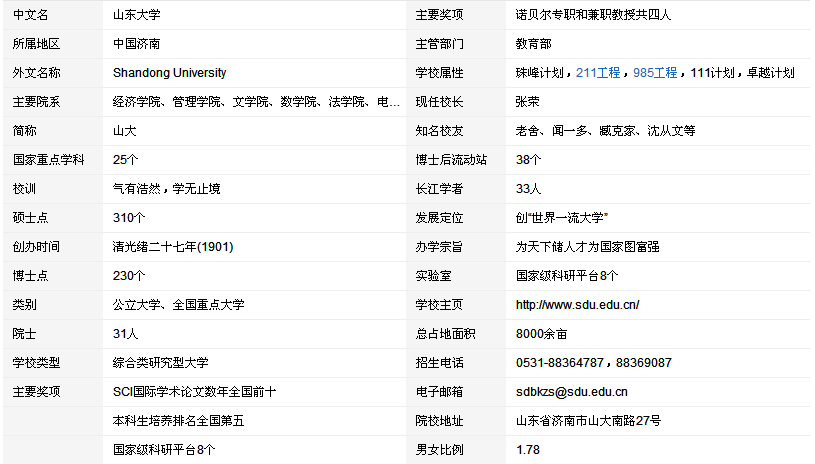Image resolution: width=815 pixels, height=464 pixels.
Task: Click the area value 8000余亩
Action: tap(541, 334)
